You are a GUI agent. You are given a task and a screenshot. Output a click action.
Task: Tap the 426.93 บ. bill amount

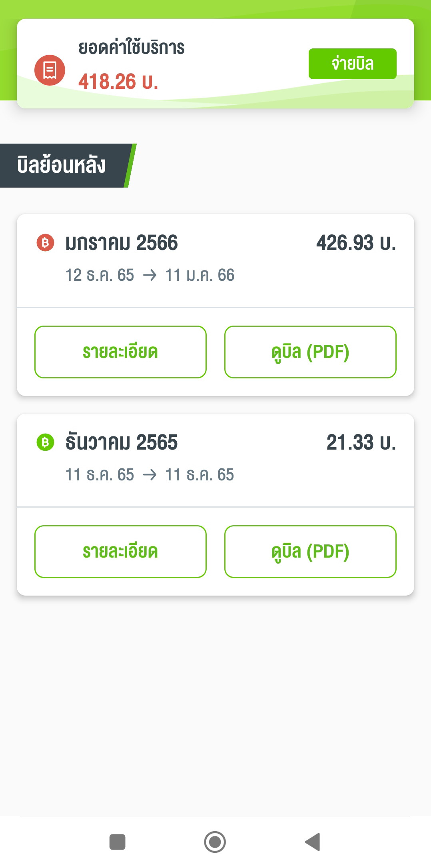click(356, 243)
